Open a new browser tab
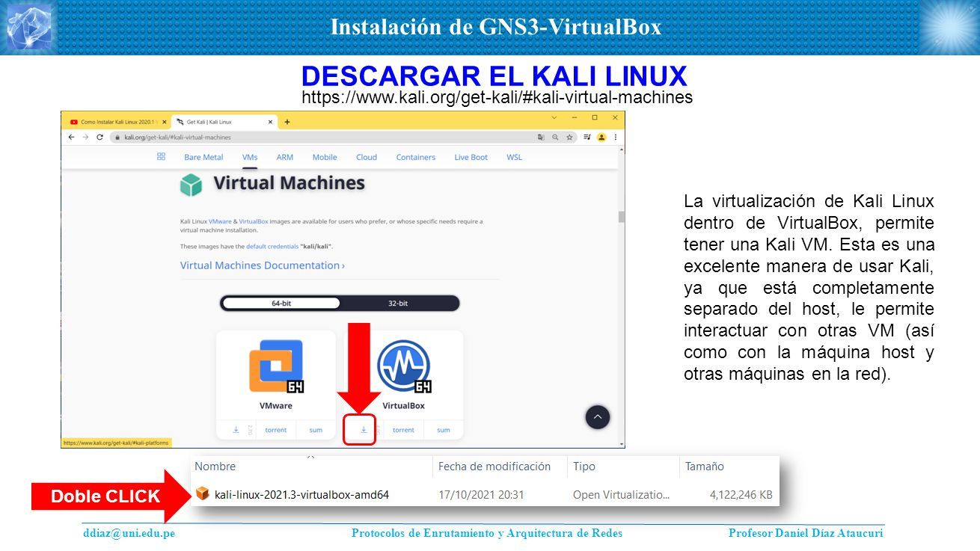Viewport: 980px width, 551px height. (287, 122)
